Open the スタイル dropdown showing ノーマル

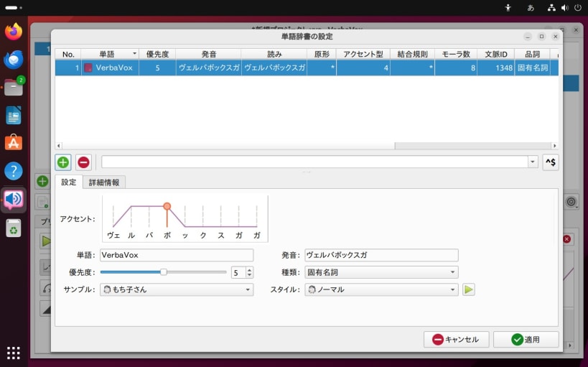381,289
